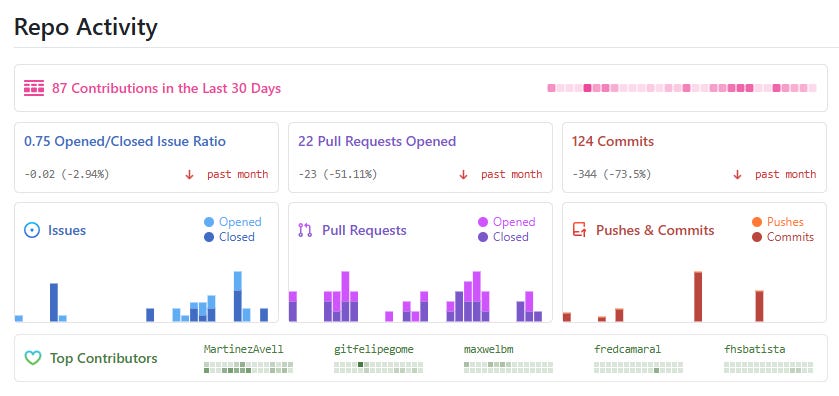
Task: Toggle the Closed issues legend dot
Action: coord(209,237)
